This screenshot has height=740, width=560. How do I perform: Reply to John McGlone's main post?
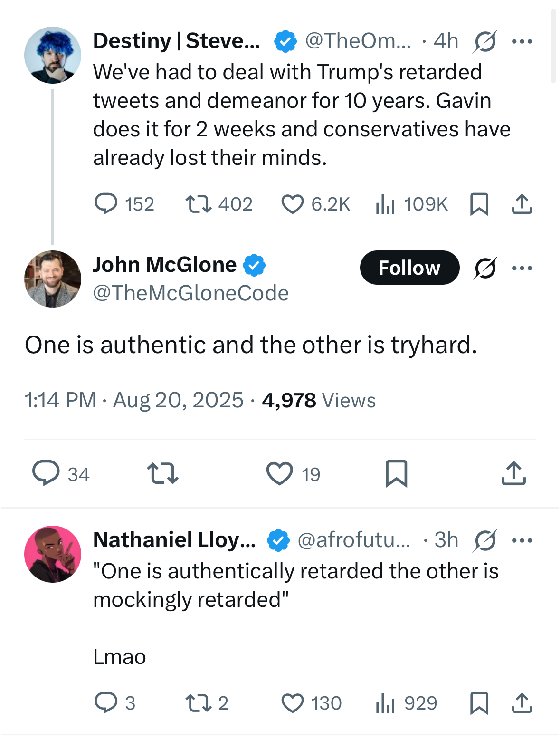point(46,473)
